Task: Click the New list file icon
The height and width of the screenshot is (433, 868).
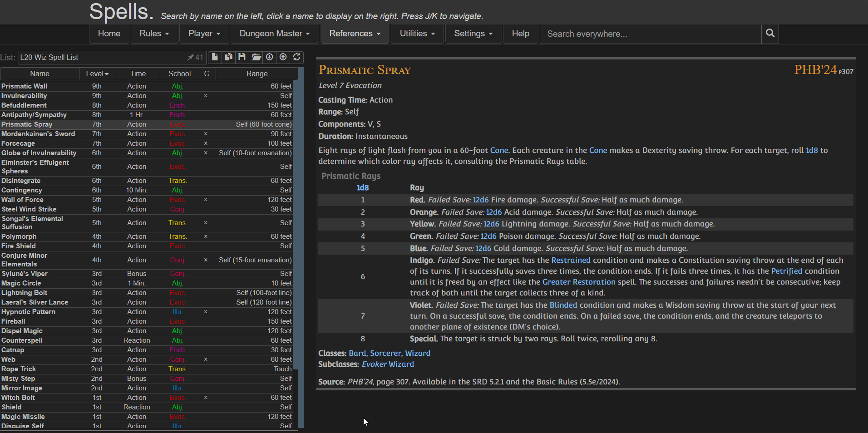Action: (x=215, y=57)
